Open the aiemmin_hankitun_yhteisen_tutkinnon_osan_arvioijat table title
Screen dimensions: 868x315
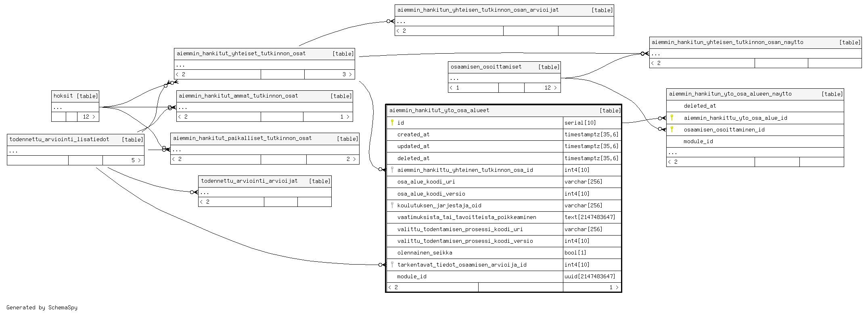[x=478, y=10]
